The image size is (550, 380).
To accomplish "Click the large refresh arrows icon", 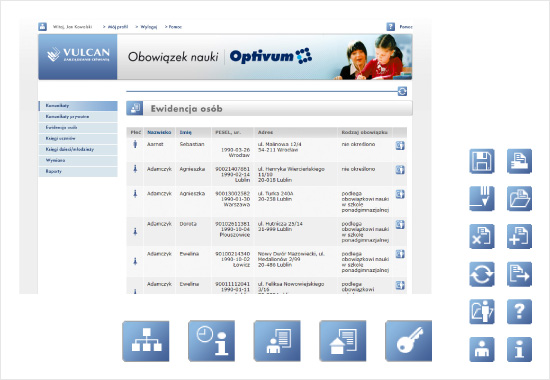I will click(482, 274).
